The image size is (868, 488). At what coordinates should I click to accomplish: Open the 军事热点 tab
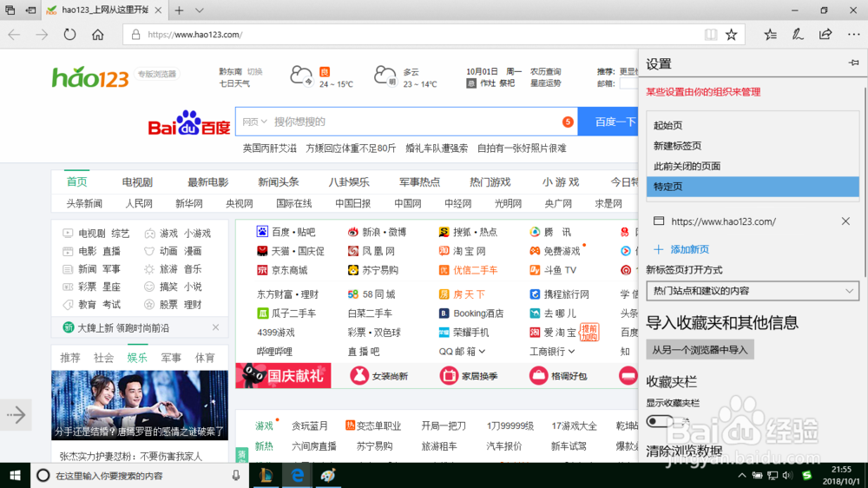coord(419,182)
